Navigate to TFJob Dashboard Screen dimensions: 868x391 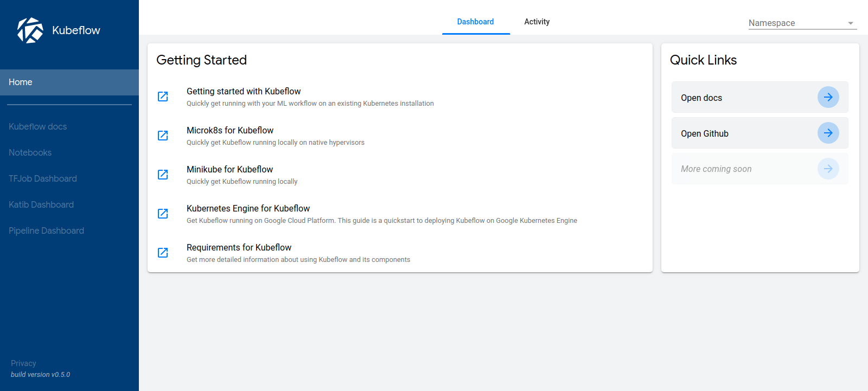click(x=43, y=179)
